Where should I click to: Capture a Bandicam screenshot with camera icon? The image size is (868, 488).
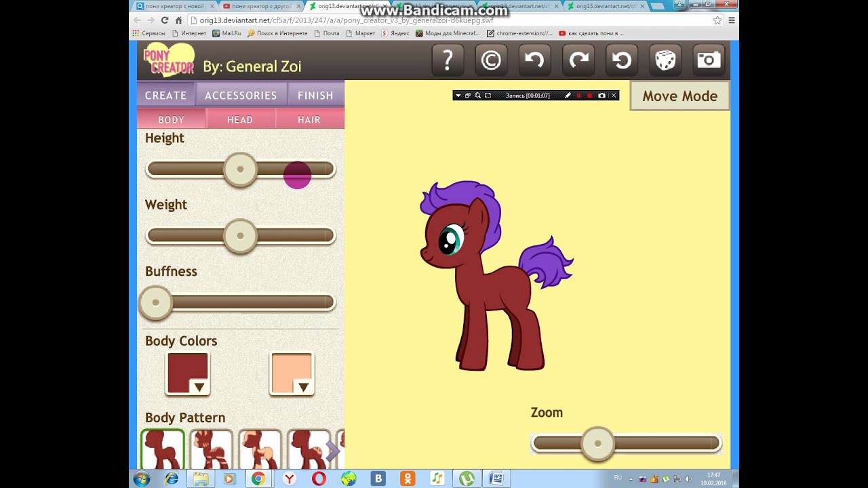coord(601,96)
